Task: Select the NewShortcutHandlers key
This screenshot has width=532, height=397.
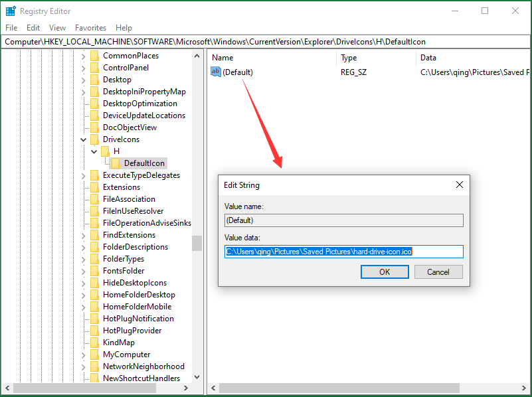Action: 141,378
